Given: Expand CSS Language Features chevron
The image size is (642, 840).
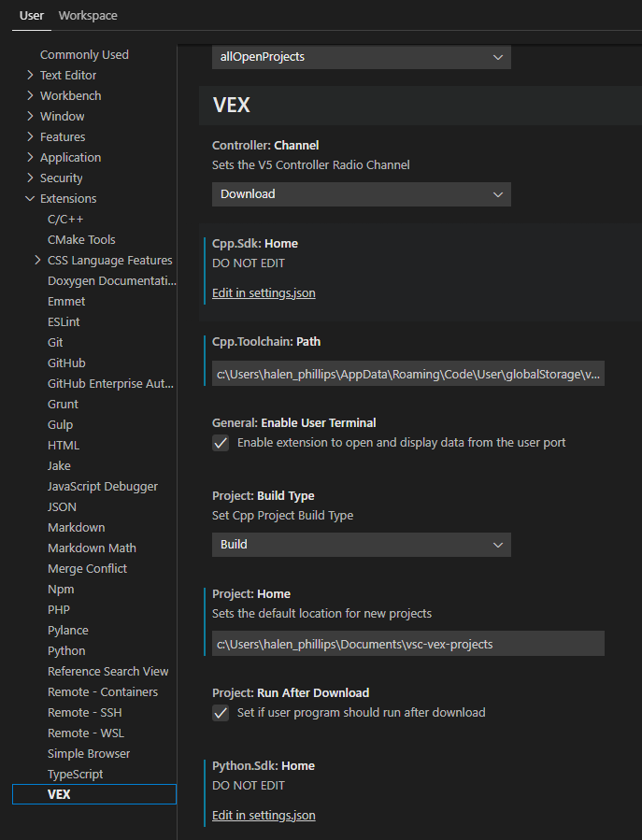Looking at the screenshot, I should tap(37, 261).
